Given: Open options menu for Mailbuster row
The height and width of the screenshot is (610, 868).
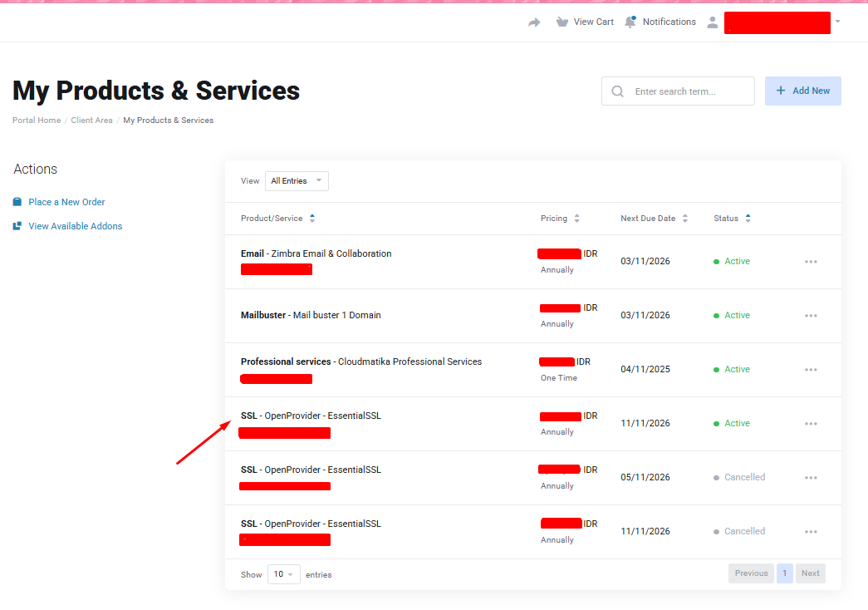Looking at the screenshot, I should [x=811, y=316].
